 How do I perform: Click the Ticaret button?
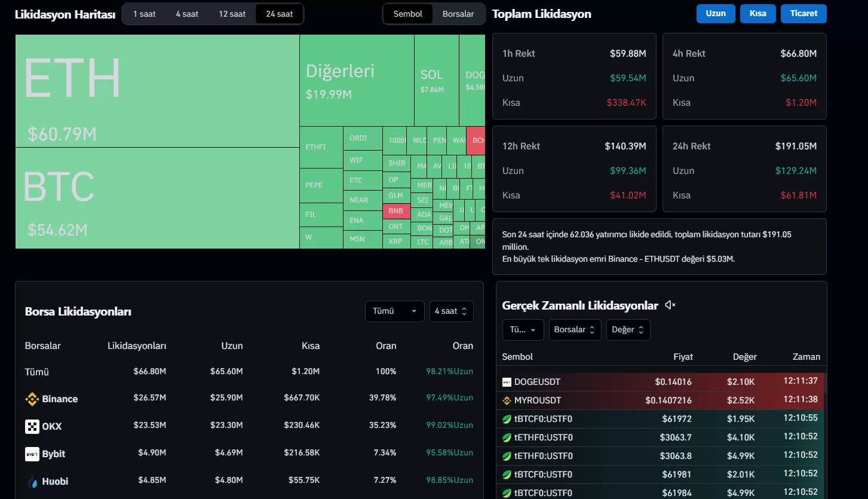click(803, 14)
